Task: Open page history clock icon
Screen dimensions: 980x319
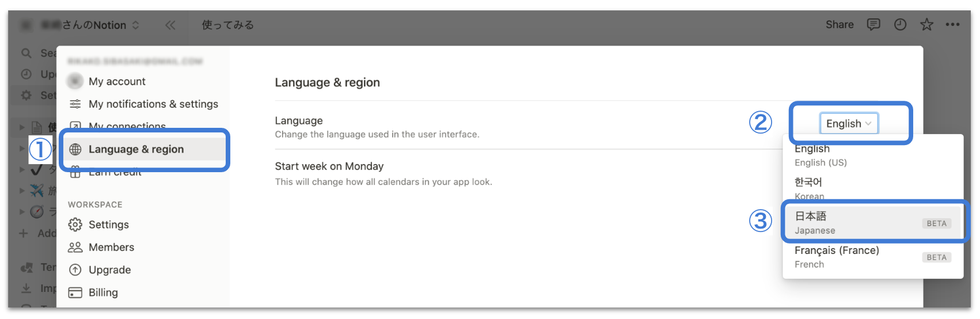Action: 900,25
